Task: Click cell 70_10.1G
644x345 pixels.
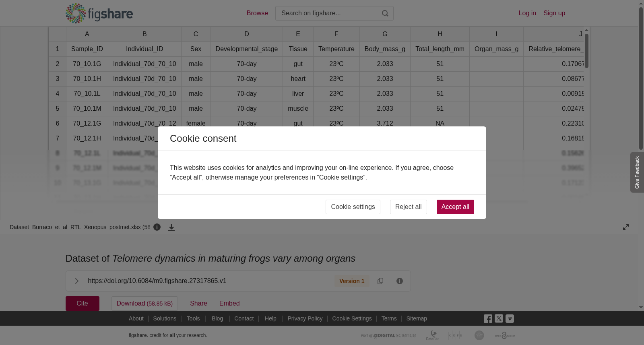Action: coord(87,64)
